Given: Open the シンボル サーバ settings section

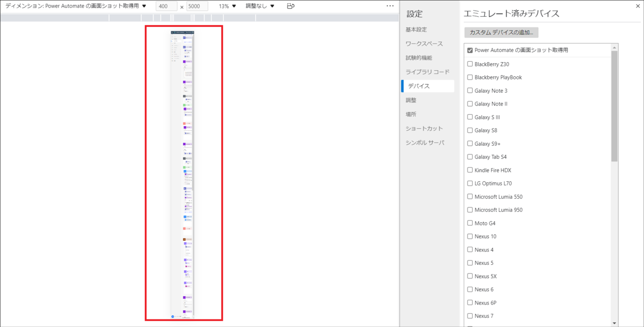Looking at the screenshot, I should [x=425, y=143].
